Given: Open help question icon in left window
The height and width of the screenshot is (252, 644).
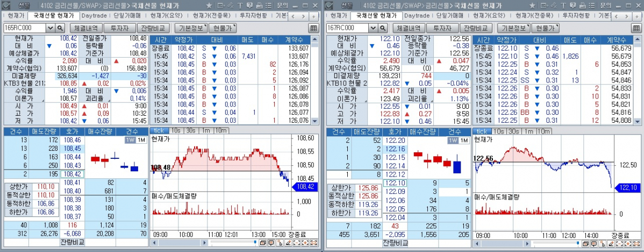Looking at the screenshot, I should [249, 5].
